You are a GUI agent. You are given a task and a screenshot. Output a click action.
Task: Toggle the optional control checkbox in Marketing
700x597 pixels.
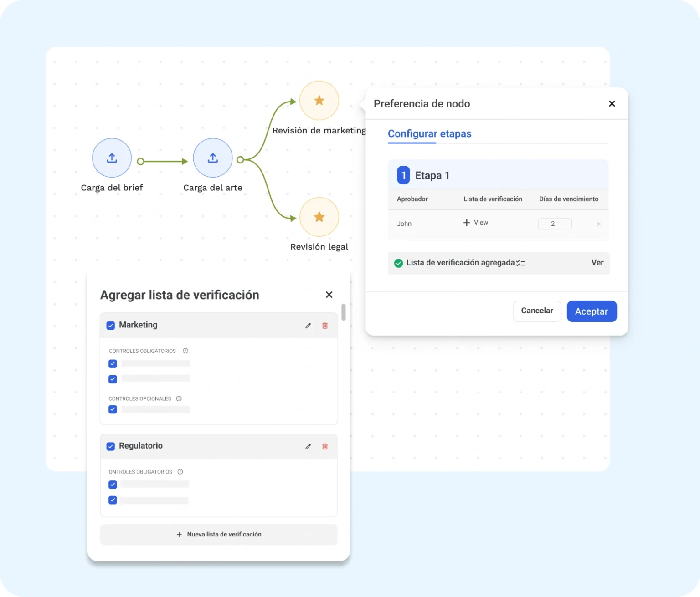[113, 409]
